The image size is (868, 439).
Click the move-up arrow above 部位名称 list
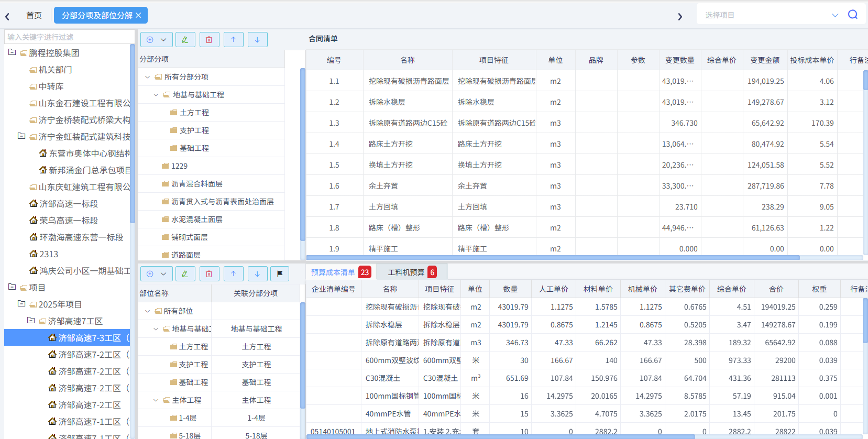233,274
